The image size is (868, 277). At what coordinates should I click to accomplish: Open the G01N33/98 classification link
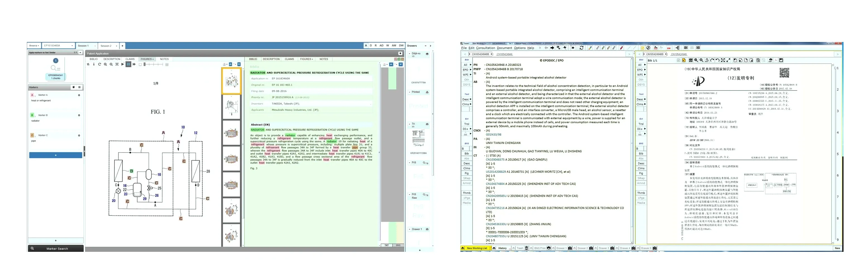tap(493, 135)
